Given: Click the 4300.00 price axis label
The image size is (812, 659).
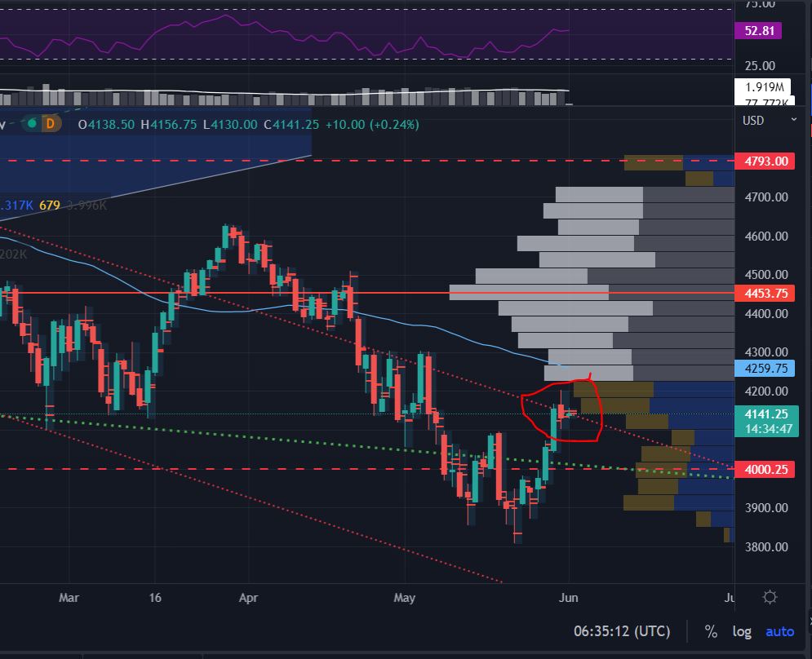Looking at the screenshot, I should tap(766, 352).
